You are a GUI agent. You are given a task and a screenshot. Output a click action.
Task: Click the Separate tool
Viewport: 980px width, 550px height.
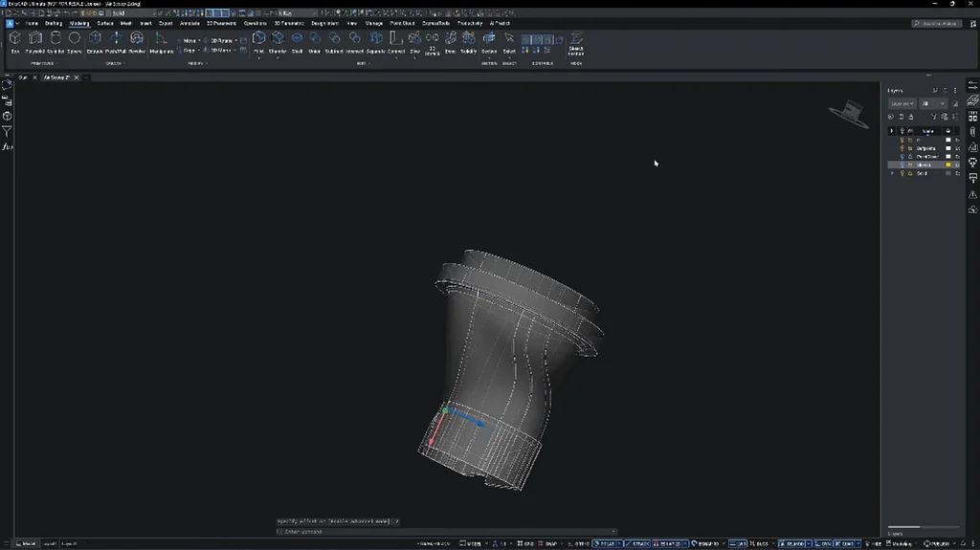(375, 42)
